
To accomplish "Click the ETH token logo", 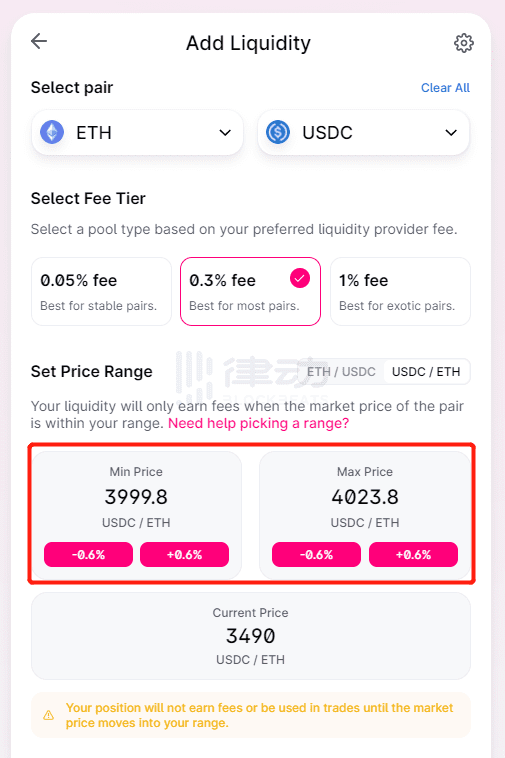I will click(x=52, y=132).
